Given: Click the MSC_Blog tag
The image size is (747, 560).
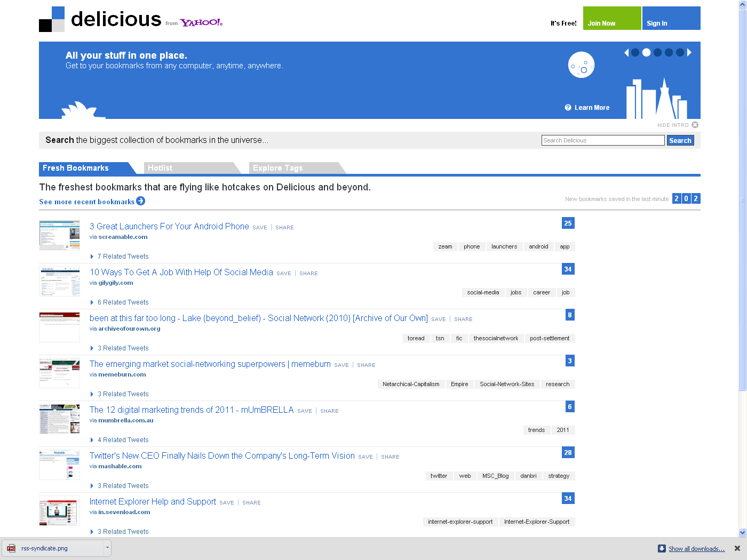Looking at the screenshot, I should (x=496, y=476).
